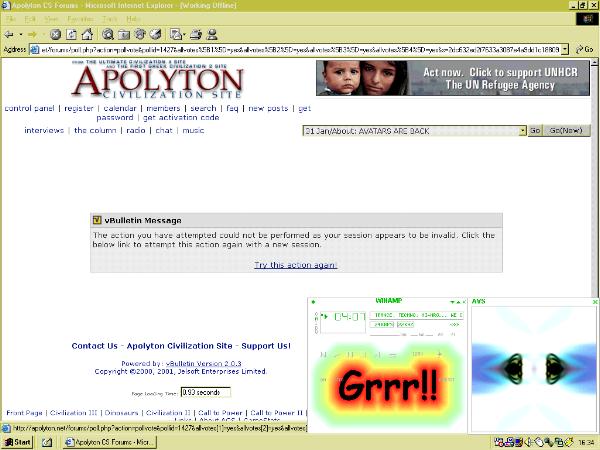Click the Try this action again link

(295, 265)
